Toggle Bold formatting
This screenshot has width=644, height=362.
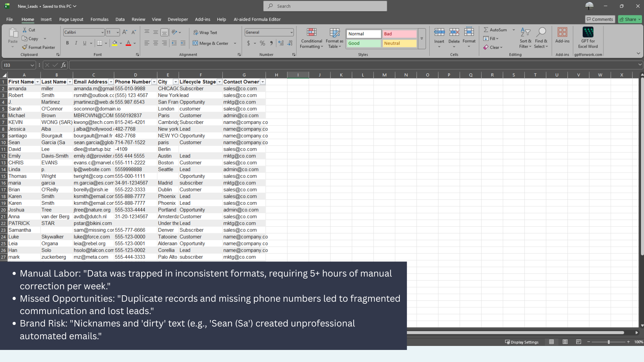click(x=67, y=43)
